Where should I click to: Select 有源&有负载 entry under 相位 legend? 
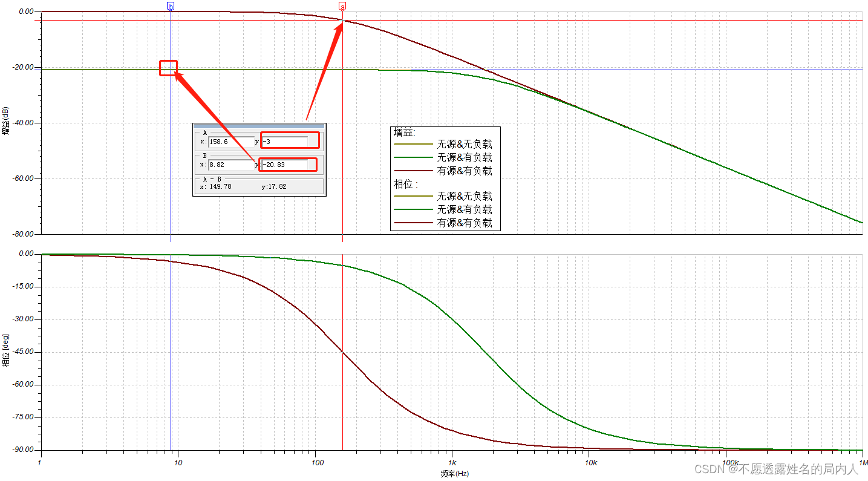click(x=465, y=223)
